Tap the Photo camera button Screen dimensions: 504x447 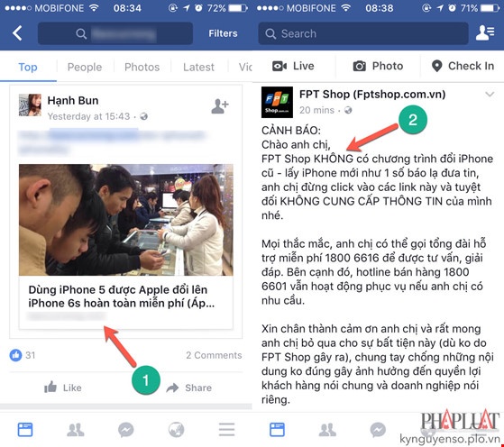coord(378,66)
